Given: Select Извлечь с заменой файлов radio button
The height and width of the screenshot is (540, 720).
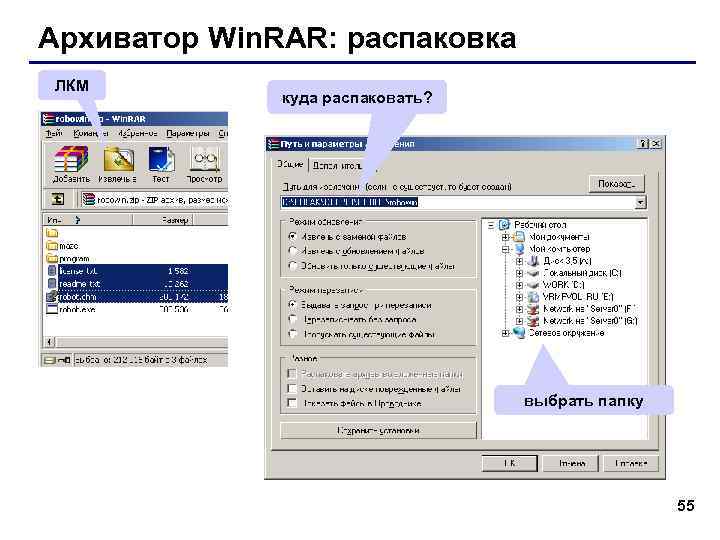Looking at the screenshot, I should click(292, 237).
